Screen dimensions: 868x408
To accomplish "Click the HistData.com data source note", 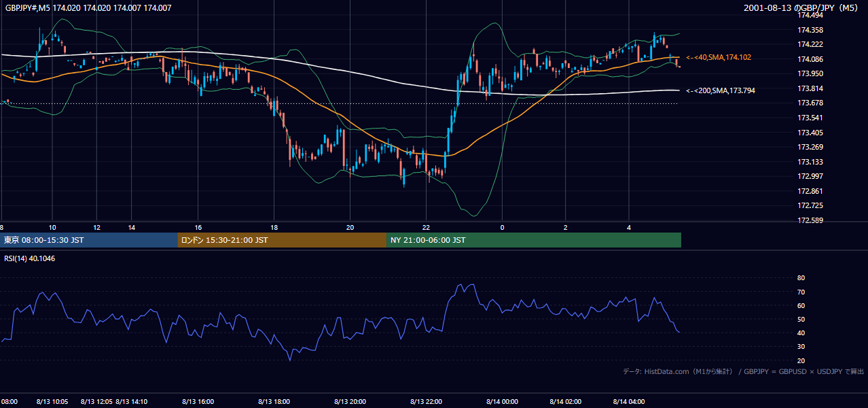I will pos(744,371).
